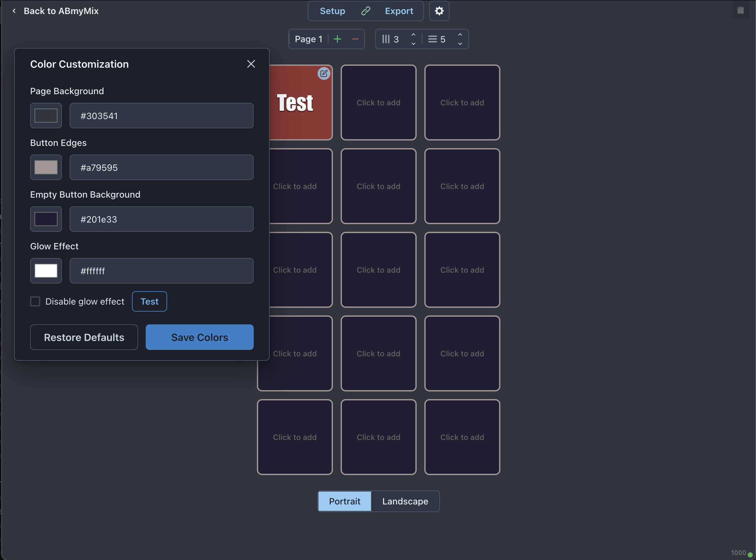Image resolution: width=756 pixels, height=560 pixels.
Task: Open the settings gear icon
Action: click(439, 11)
